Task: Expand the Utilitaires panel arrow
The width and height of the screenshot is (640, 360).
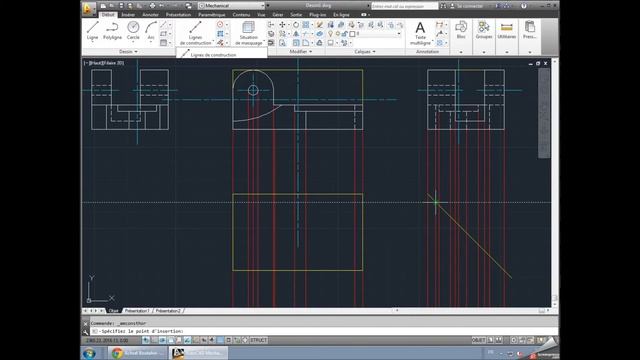Action: [507, 52]
